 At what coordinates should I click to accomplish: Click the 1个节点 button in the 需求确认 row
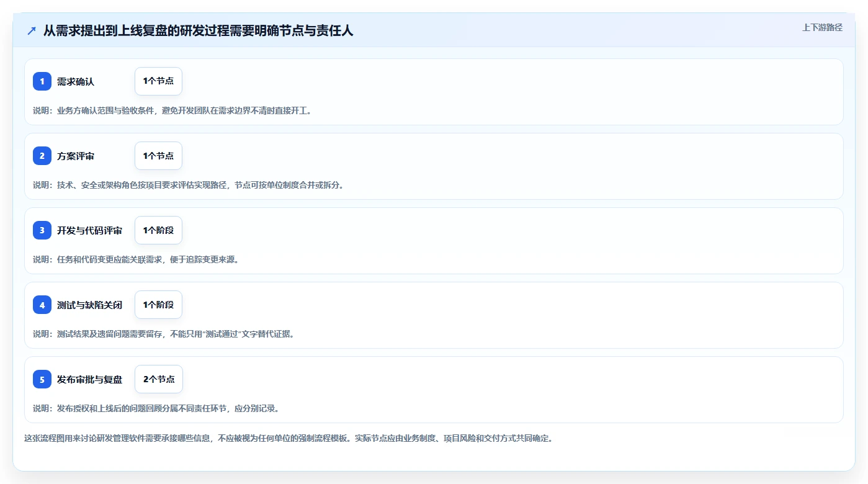click(x=158, y=81)
